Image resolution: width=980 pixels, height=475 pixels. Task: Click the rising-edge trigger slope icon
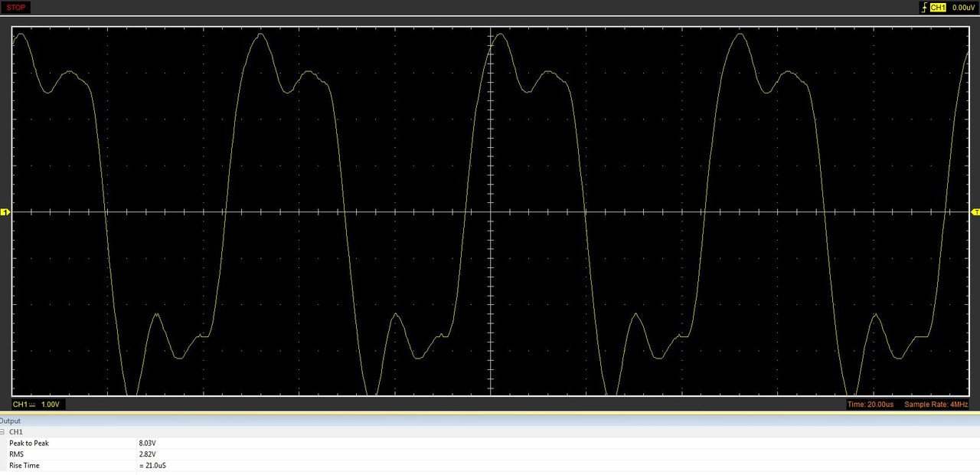click(x=923, y=8)
